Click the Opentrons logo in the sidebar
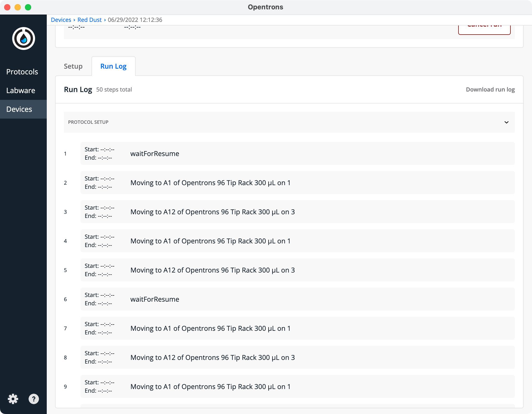Screen dimensions: 532x414 [23, 38]
